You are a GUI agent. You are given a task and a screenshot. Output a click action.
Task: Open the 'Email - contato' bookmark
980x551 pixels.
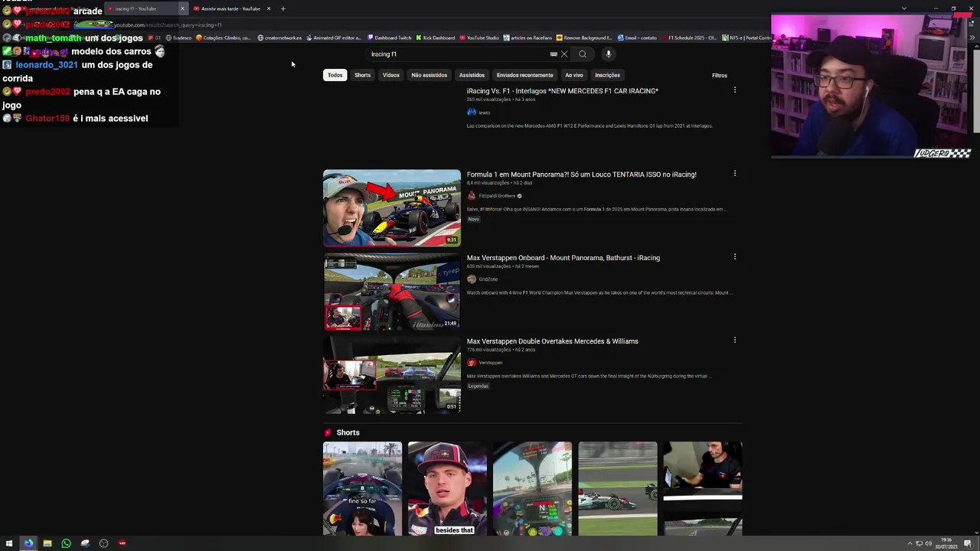(637, 37)
